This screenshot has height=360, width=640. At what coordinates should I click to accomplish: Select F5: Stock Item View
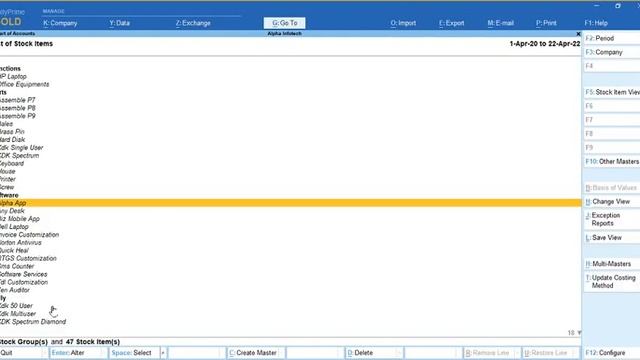point(612,92)
